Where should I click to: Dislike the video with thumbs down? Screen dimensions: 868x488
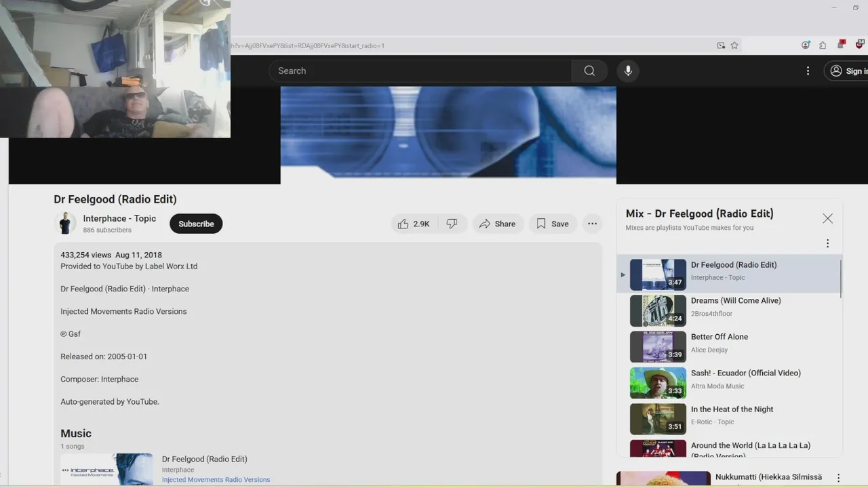452,224
